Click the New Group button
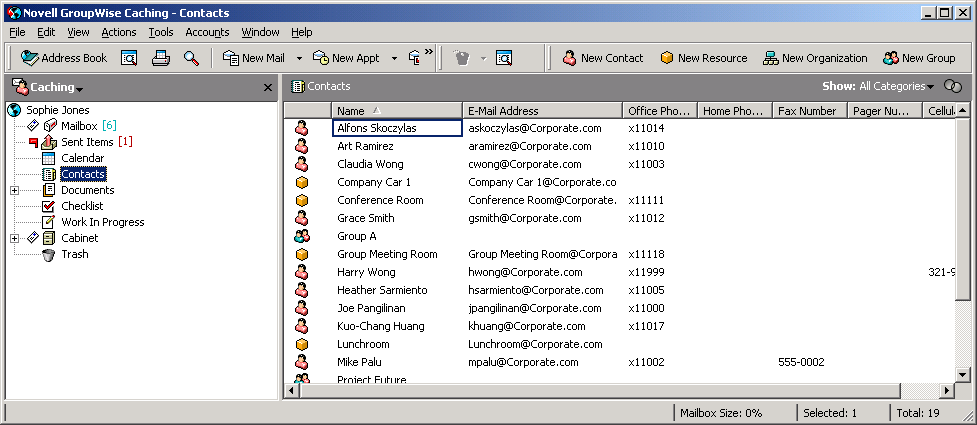 click(919, 58)
